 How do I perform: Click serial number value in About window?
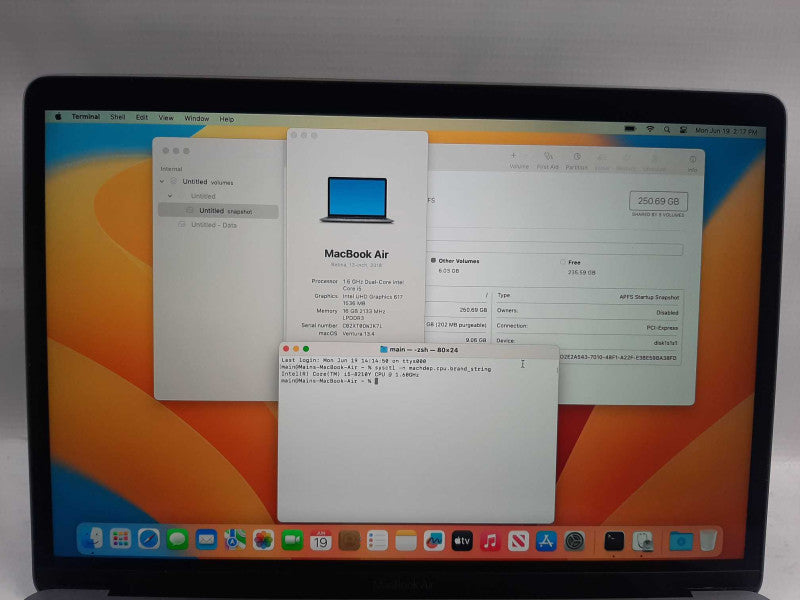pyautogui.click(x=362, y=326)
